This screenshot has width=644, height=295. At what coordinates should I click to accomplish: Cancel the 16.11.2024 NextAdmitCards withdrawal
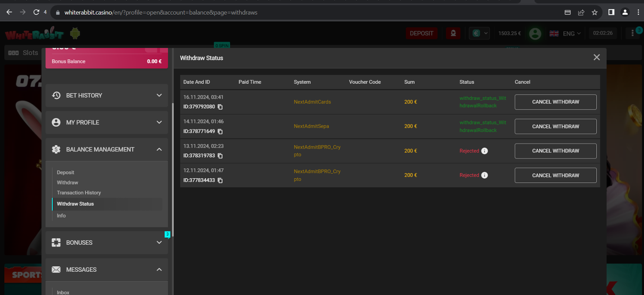556,102
